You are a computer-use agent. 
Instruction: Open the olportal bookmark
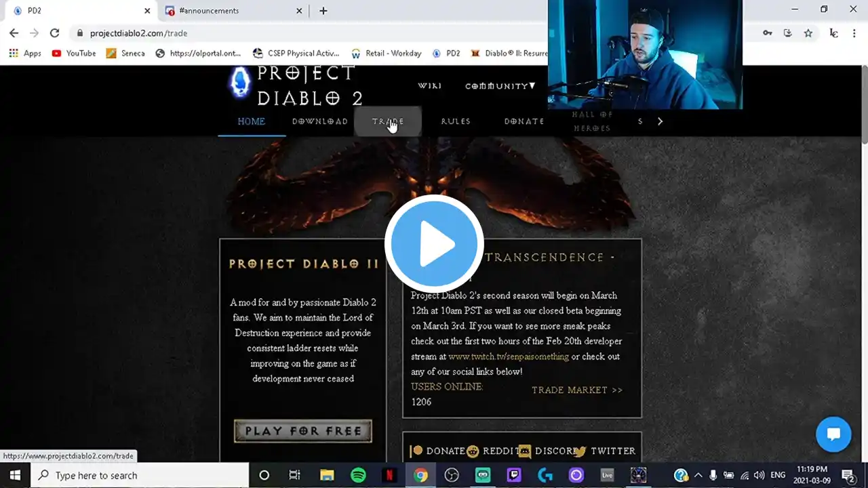[x=198, y=53]
